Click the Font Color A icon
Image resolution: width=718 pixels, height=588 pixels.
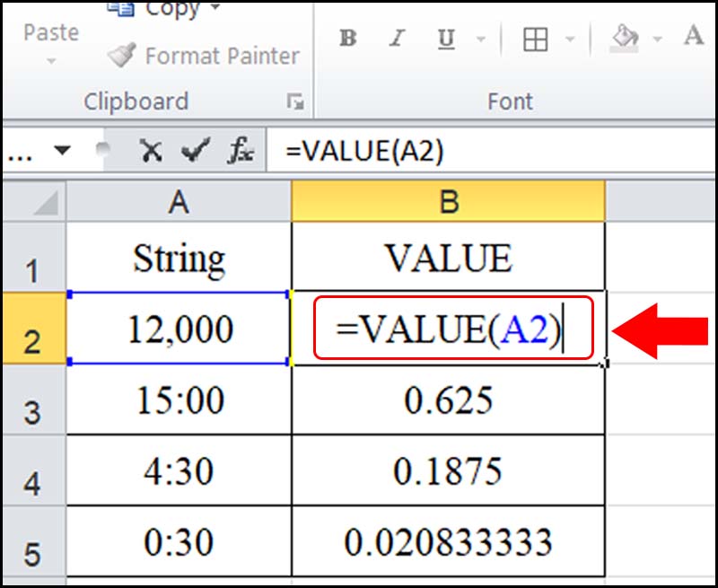(694, 37)
